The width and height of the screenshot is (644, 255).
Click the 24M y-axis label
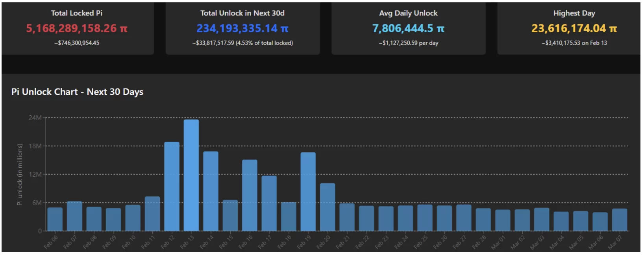35,118
